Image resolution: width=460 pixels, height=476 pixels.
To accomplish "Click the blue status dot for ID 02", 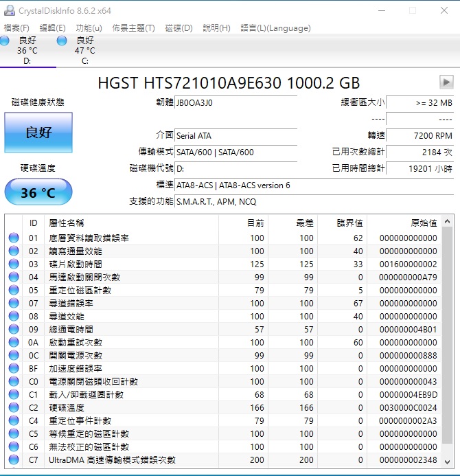I will [14, 251].
